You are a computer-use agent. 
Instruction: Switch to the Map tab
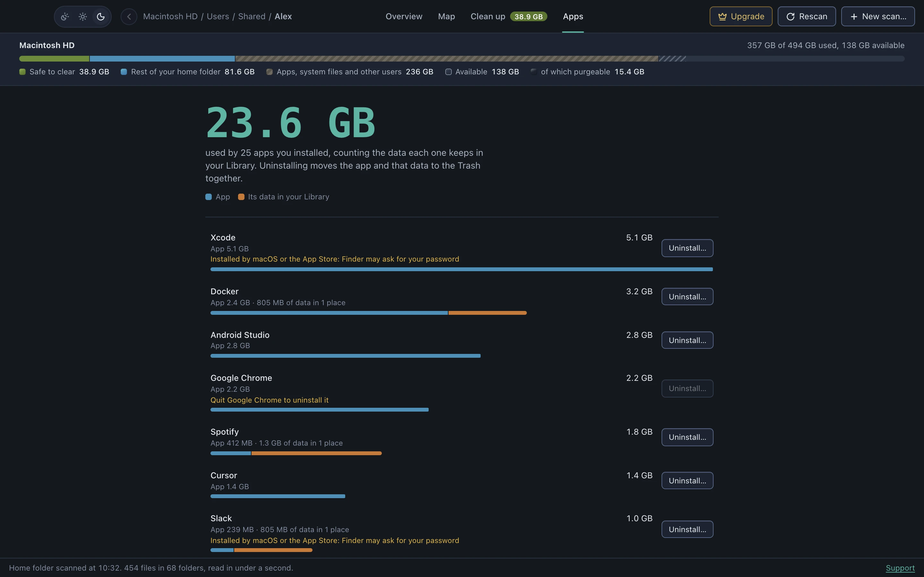coord(446,16)
